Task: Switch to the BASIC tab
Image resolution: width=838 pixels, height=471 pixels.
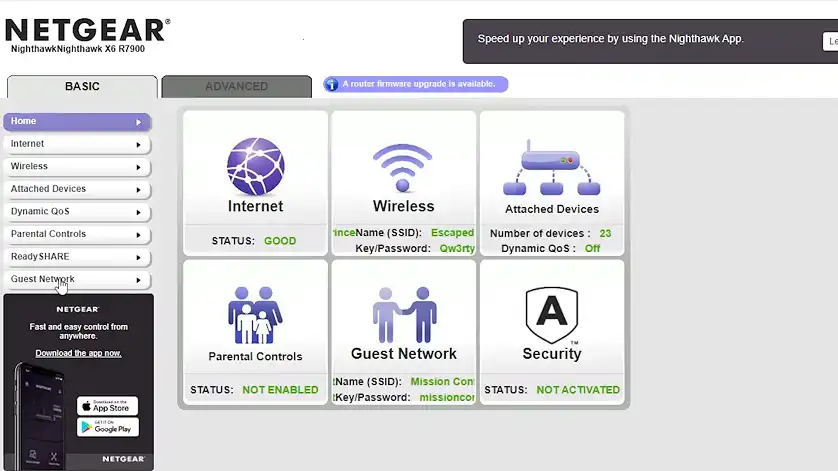Action: click(x=82, y=87)
